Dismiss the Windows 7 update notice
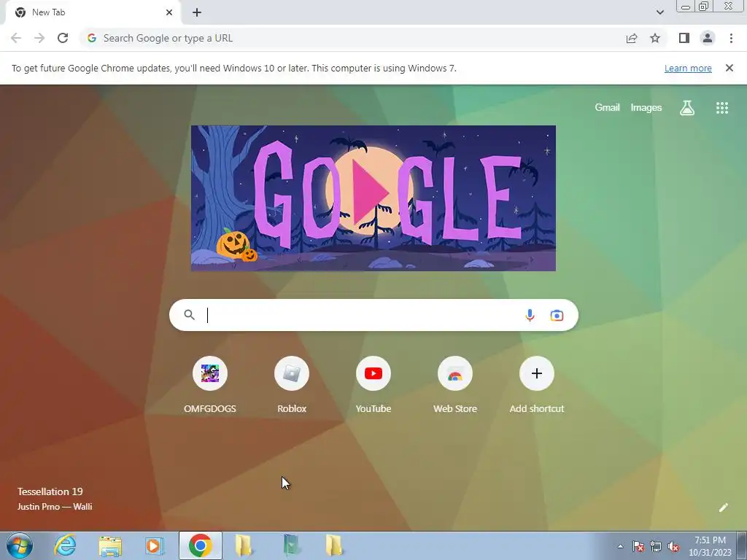 (729, 68)
